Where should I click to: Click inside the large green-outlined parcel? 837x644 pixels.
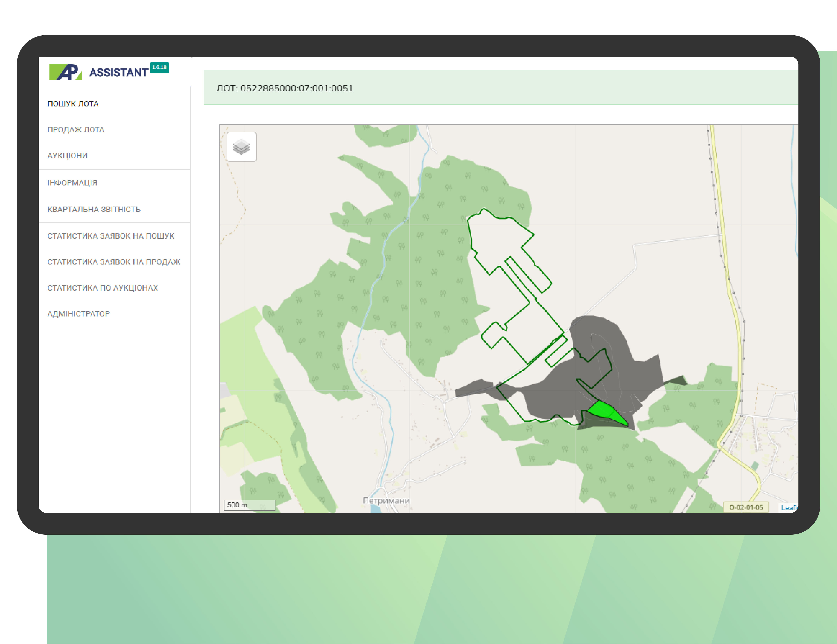pos(494,238)
